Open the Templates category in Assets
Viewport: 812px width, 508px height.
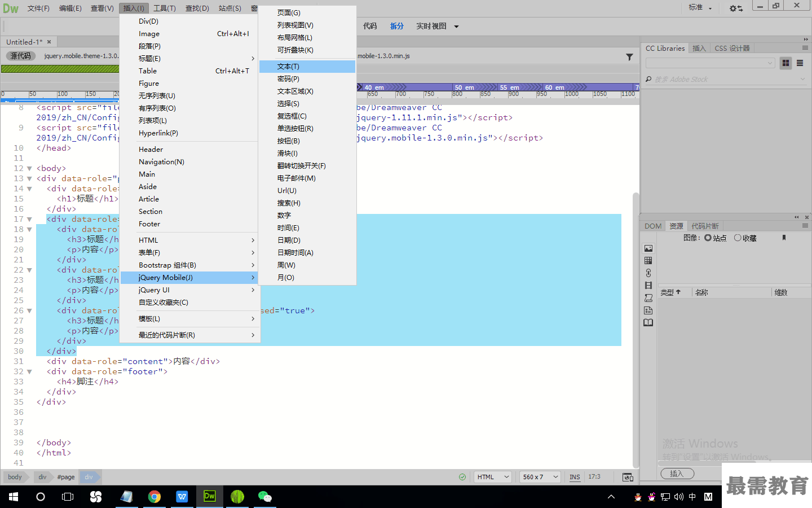tap(648, 310)
